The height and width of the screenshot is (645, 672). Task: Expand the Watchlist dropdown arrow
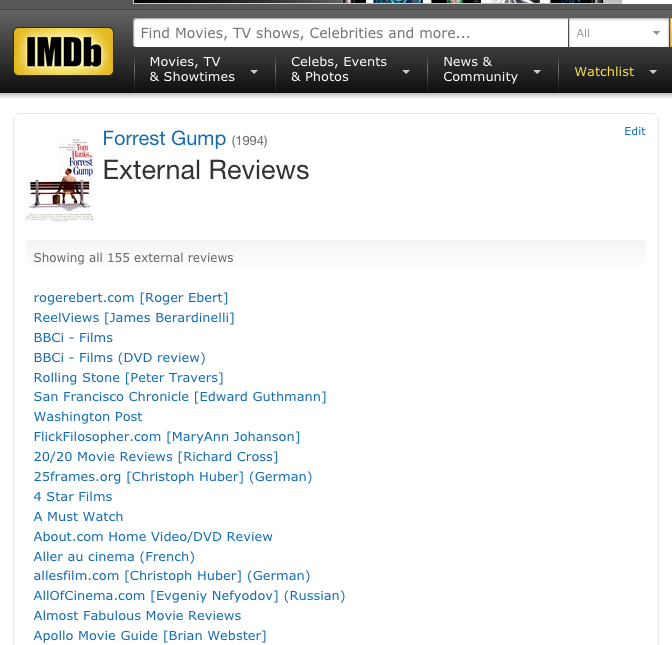pos(653,72)
